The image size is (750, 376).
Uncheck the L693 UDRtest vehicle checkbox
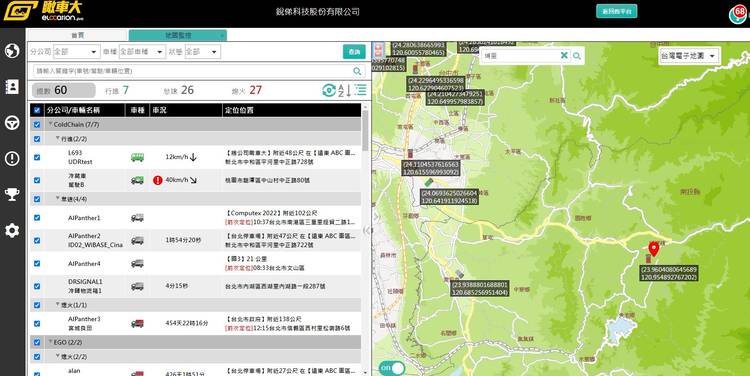click(37, 157)
